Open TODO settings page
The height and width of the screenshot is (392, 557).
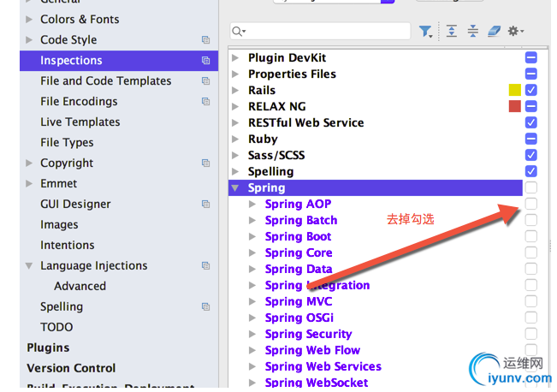(56, 327)
